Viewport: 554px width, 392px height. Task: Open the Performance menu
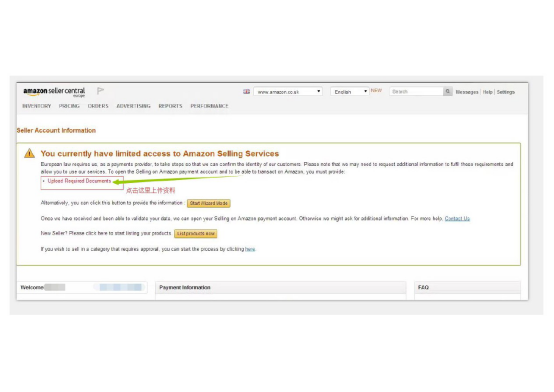point(209,106)
